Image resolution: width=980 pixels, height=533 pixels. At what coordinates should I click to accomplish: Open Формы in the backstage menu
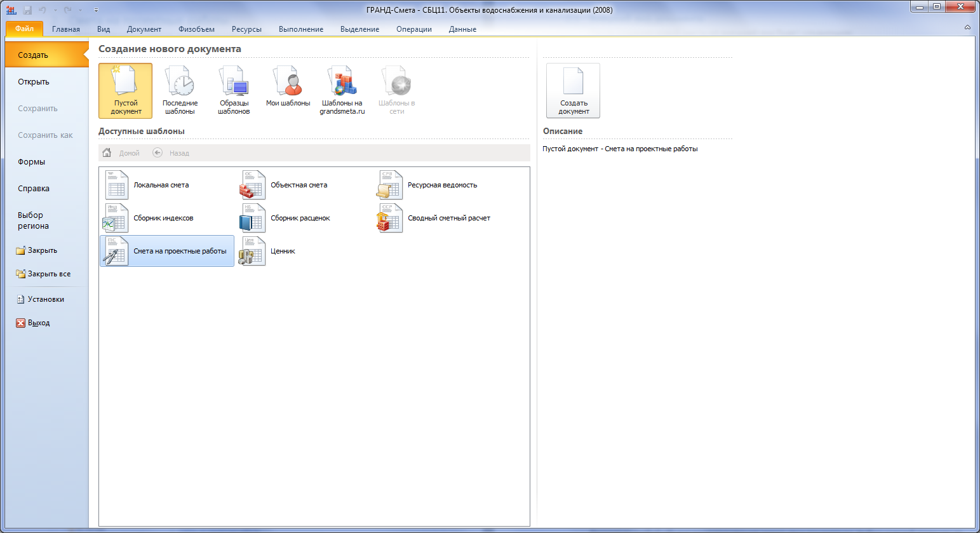coord(46,162)
